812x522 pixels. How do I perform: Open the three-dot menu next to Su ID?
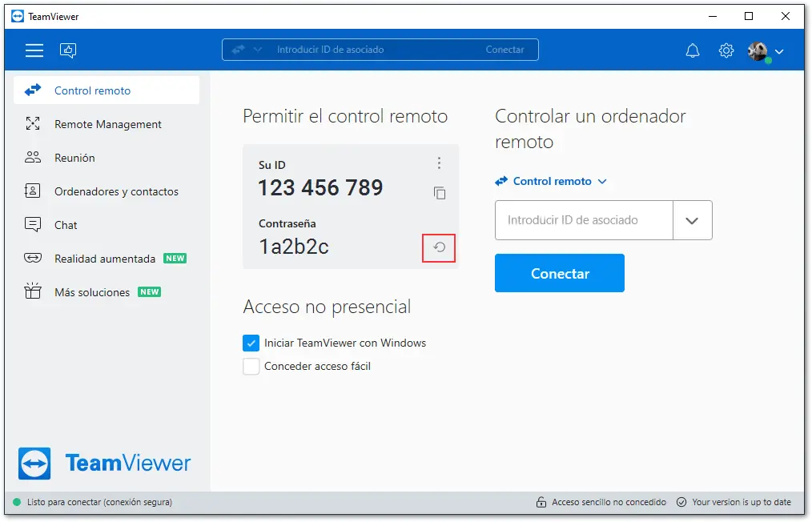439,163
